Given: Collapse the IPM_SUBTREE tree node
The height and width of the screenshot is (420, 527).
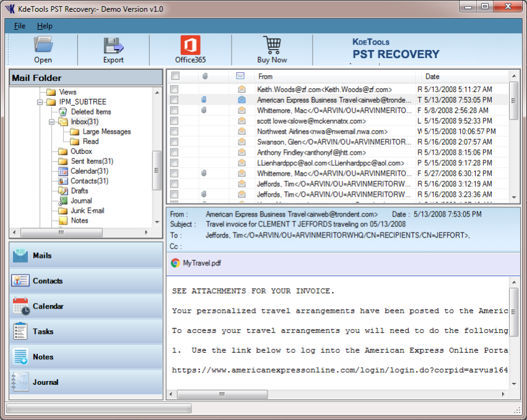Looking at the screenshot, I should pos(40,102).
